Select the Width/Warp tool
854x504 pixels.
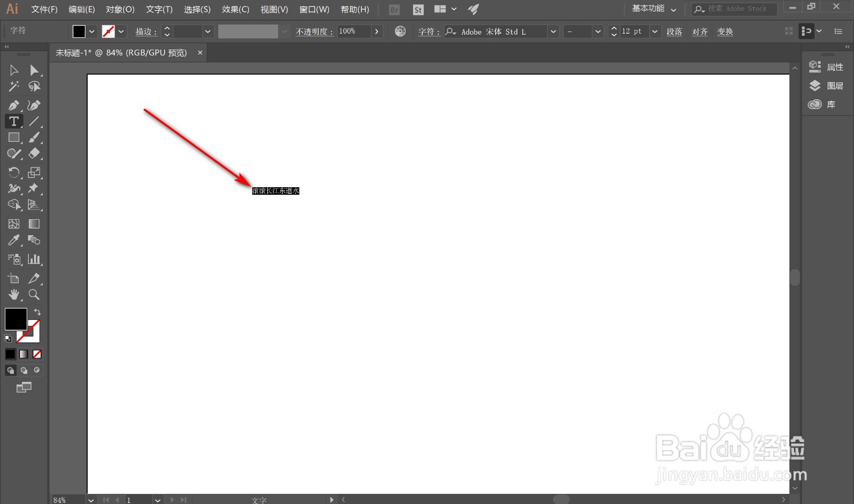14,188
